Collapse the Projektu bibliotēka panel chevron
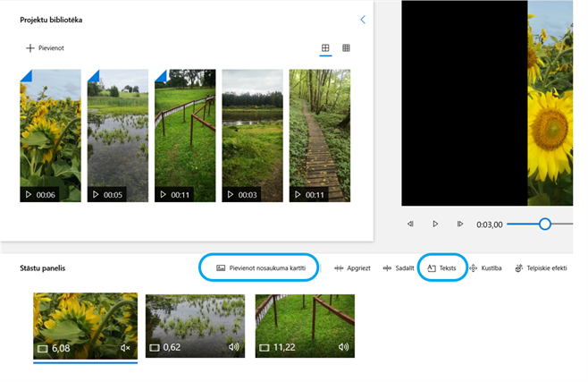The height and width of the screenshot is (382, 588). point(362,19)
